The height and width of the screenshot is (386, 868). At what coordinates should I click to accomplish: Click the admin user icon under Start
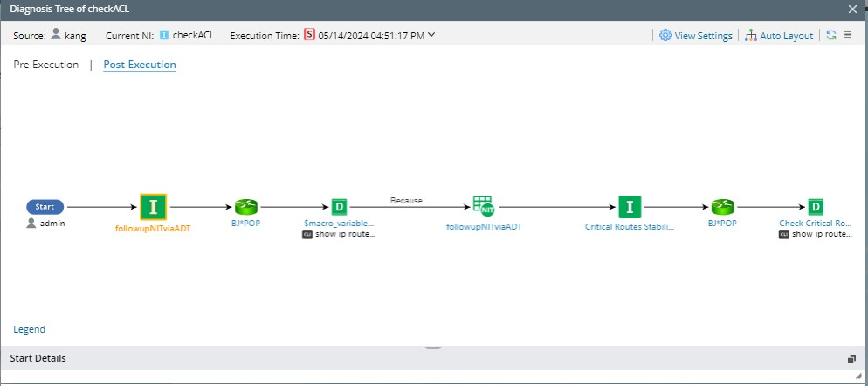31,224
